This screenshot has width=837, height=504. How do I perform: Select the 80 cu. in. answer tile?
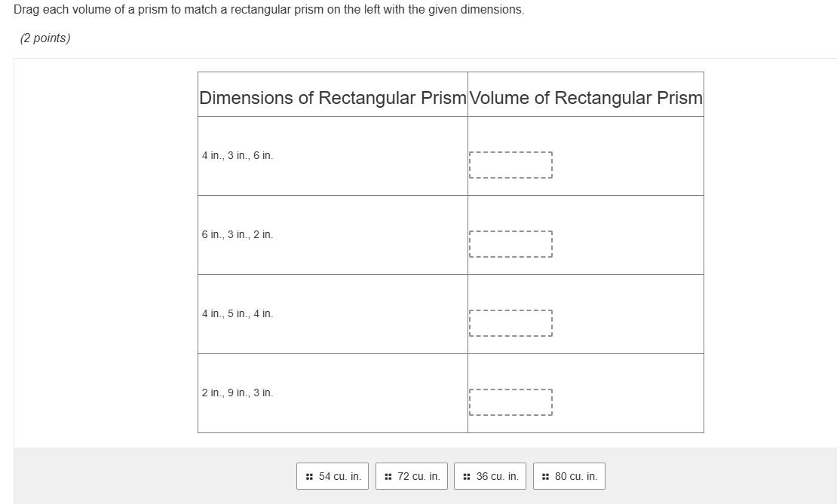[569, 475]
